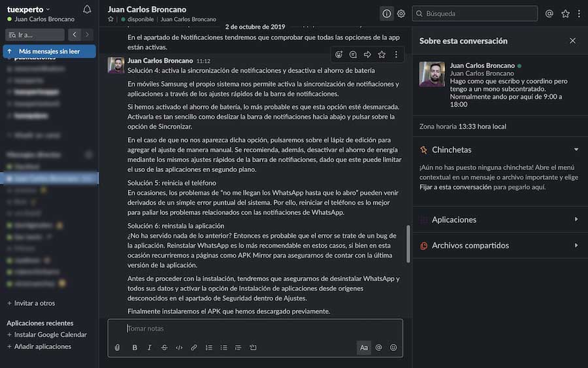Toggle bold formatting in composer
The image size is (588, 368).
point(135,348)
